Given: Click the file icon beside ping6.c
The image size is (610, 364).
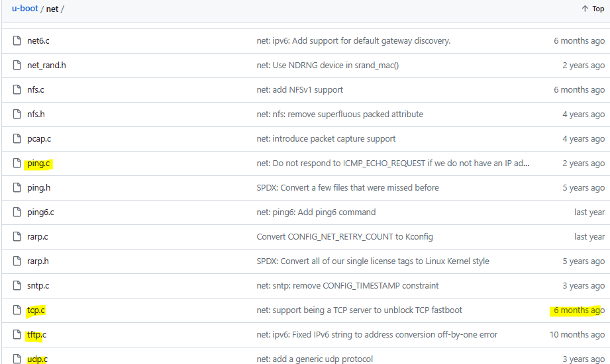Looking at the screenshot, I should pyautogui.click(x=17, y=212).
